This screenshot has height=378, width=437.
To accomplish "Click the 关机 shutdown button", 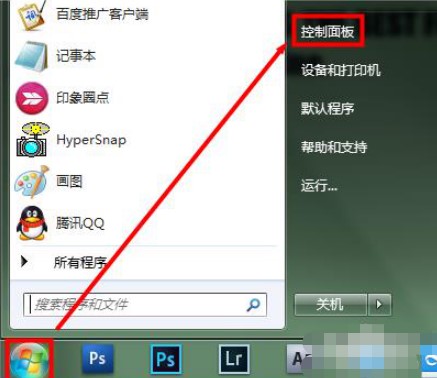I will click(x=330, y=304).
